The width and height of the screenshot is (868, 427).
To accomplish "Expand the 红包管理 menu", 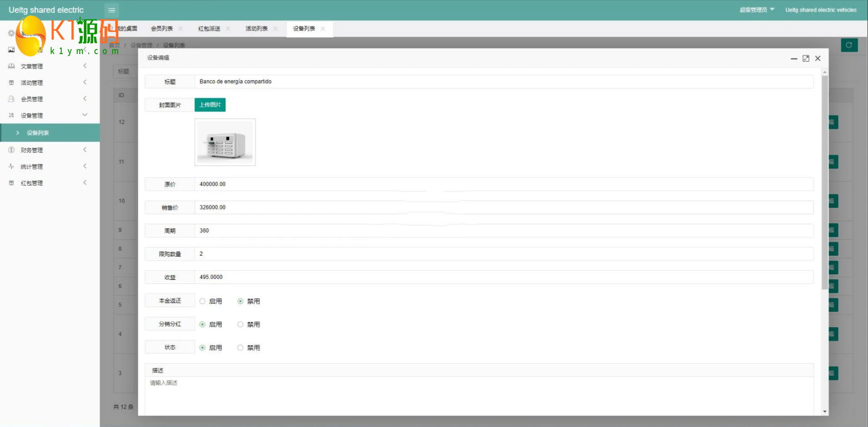I will 85,183.
